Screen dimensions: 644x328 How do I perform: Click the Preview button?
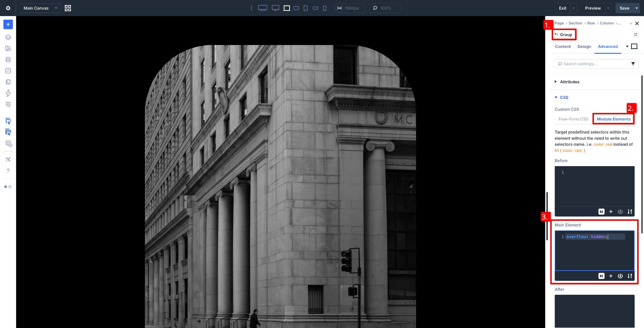592,8
